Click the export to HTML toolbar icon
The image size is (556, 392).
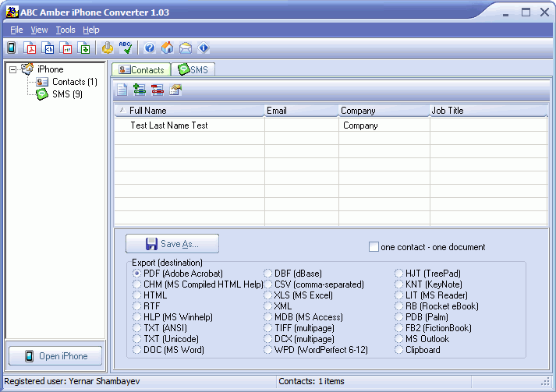pos(48,48)
